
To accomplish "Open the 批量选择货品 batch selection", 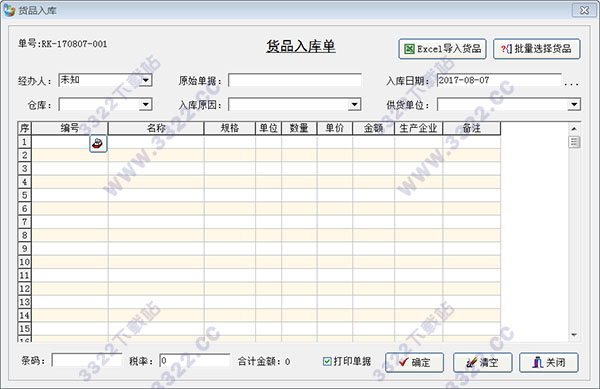I will coord(537,49).
